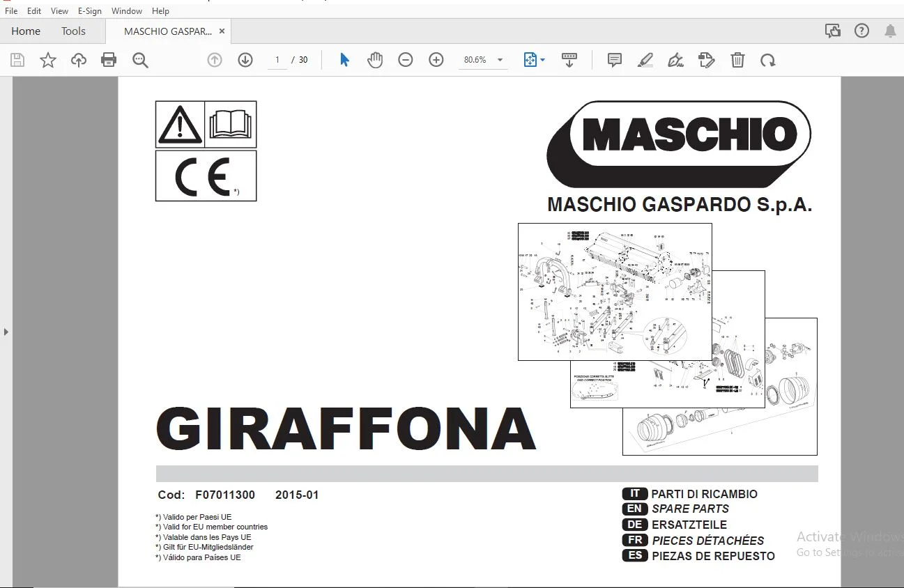
Task: Click the DE language badge
Action: (x=634, y=525)
